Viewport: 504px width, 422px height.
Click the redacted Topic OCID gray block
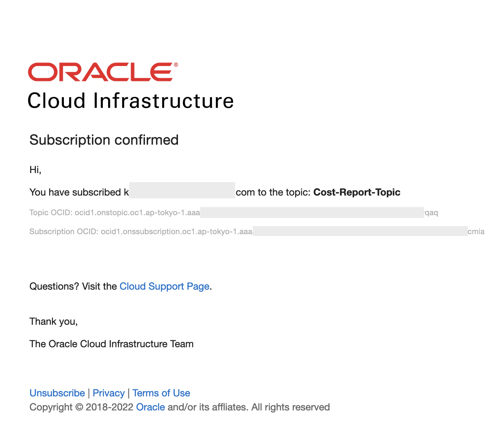[312, 212]
